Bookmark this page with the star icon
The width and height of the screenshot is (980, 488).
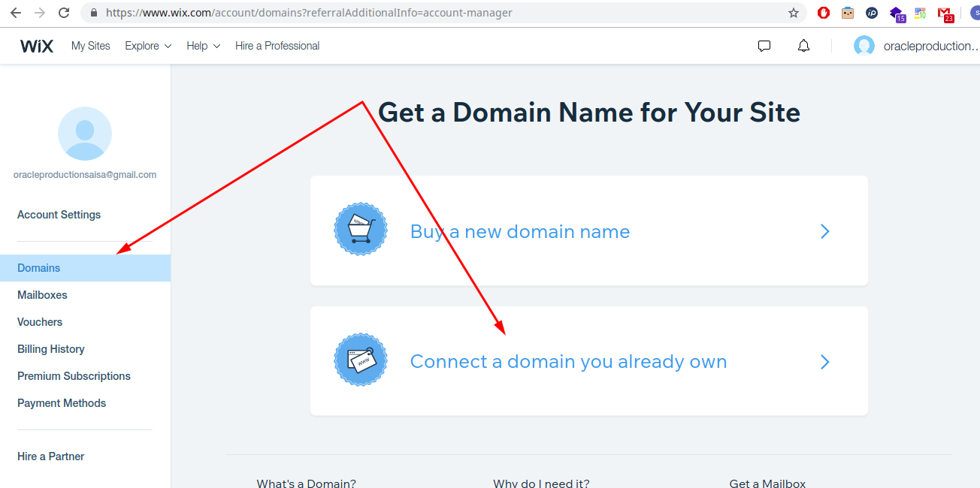tap(794, 13)
